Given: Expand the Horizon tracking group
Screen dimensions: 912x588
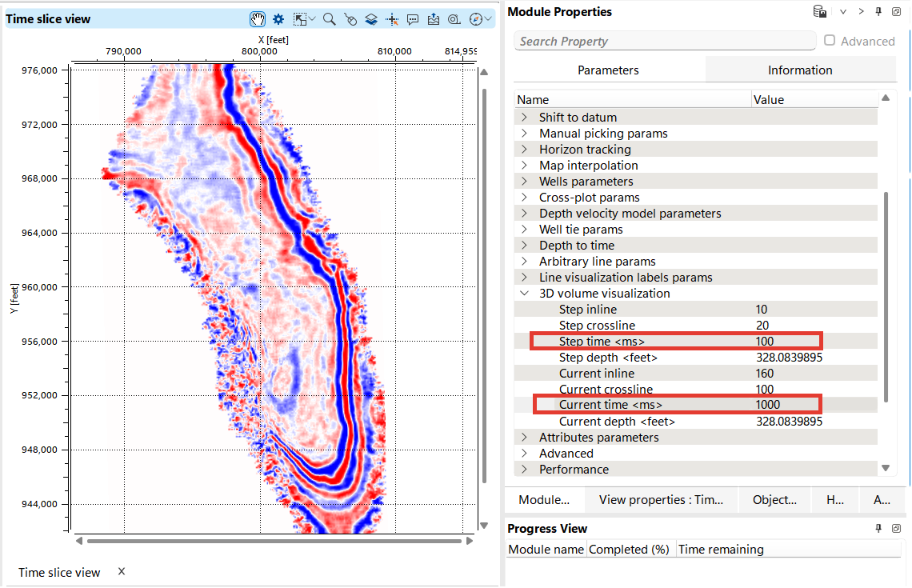Looking at the screenshot, I should click(524, 150).
